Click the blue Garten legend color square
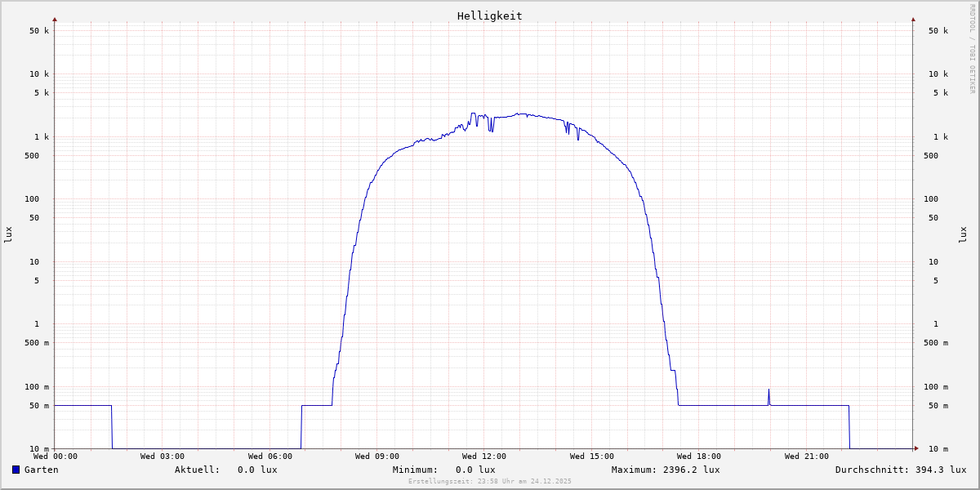 [16, 470]
